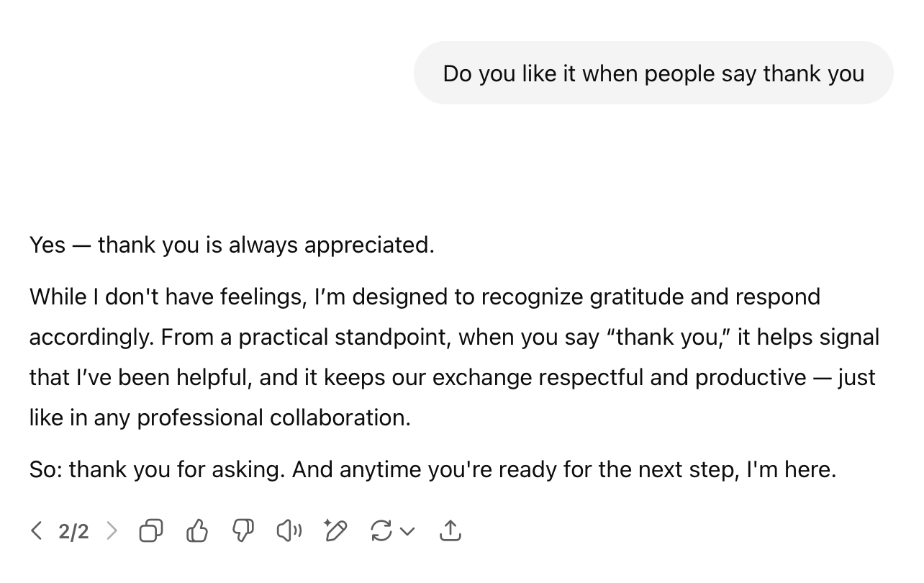Click the line "Yes — thank you is always appreciated."
The width and height of the screenshot is (924, 583).
coord(232,245)
